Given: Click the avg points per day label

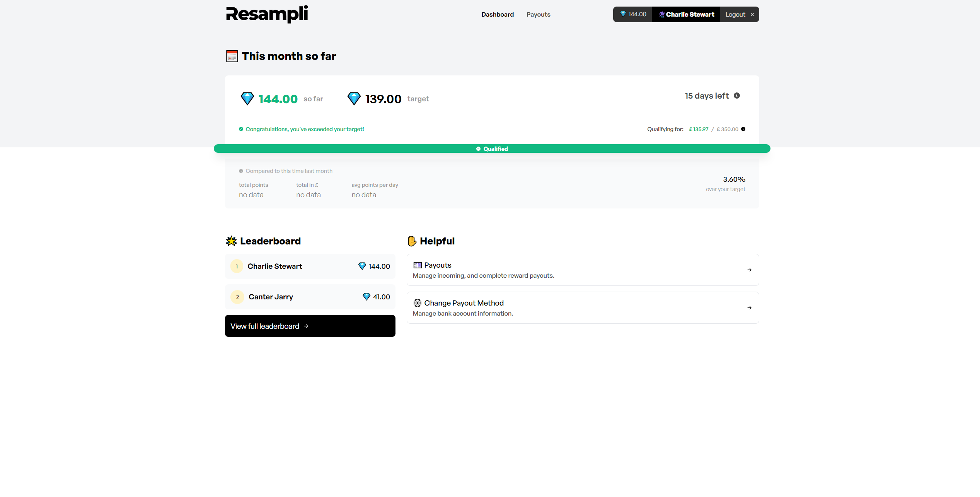Looking at the screenshot, I should click(375, 185).
